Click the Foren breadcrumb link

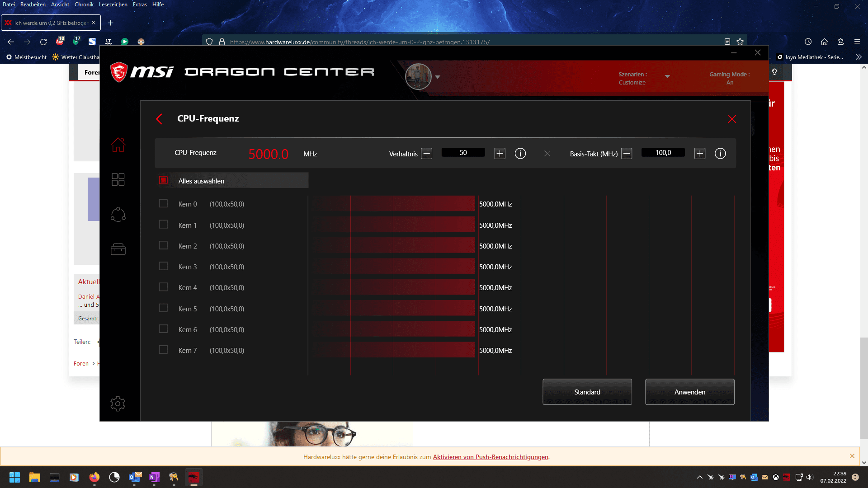click(81, 363)
